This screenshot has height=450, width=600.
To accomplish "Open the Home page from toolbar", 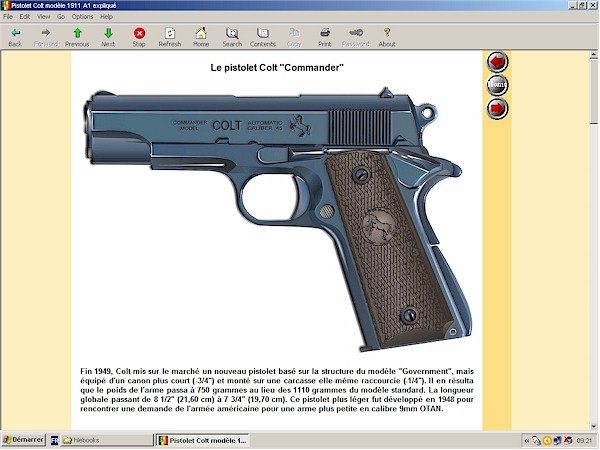I will click(201, 37).
